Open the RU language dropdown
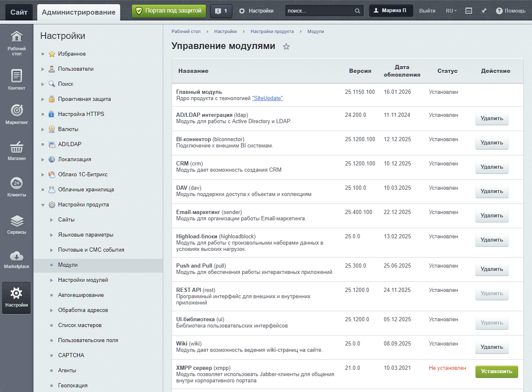The image size is (532, 392). tap(451, 11)
